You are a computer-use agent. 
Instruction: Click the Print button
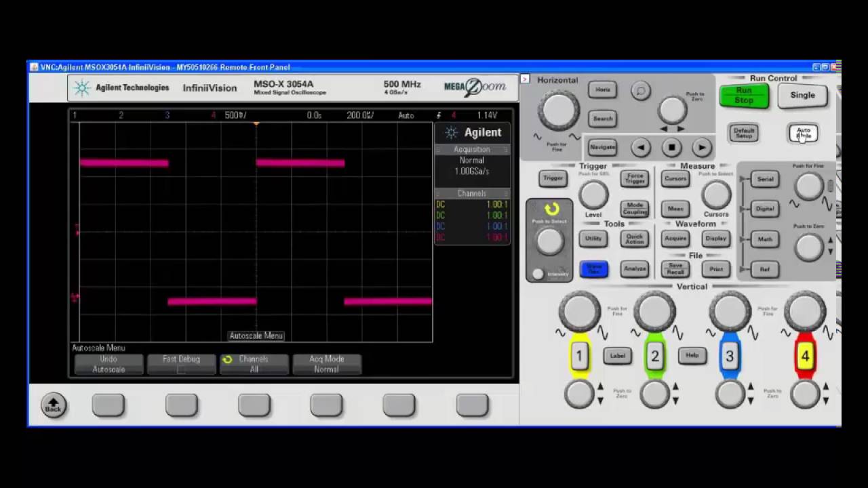point(716,269)
